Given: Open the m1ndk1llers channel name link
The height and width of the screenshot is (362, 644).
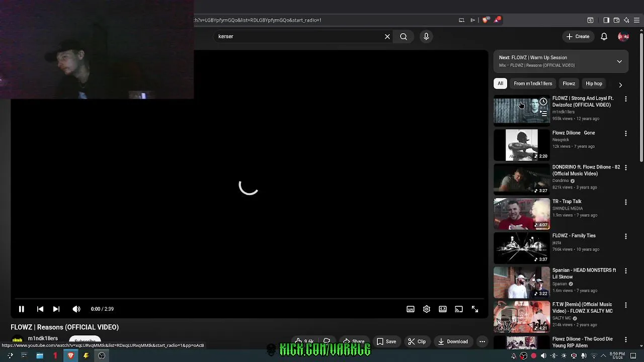Looking at the screenshot, I should [43, 338].
